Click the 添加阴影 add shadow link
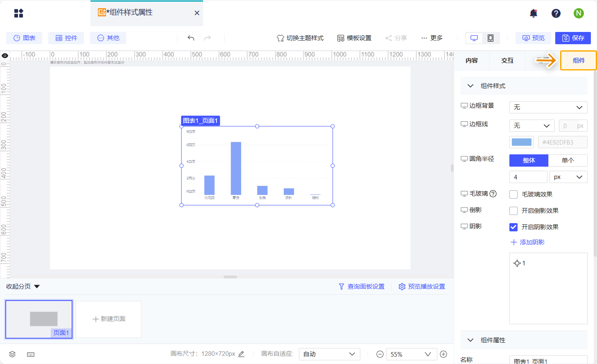The width and height of the screenshot is (597, 364). point(527,242)
